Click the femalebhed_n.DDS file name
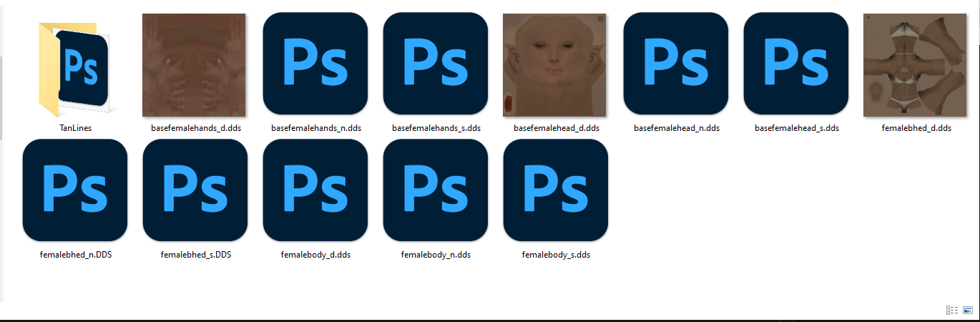980x322 pixels. coord(75,254)
